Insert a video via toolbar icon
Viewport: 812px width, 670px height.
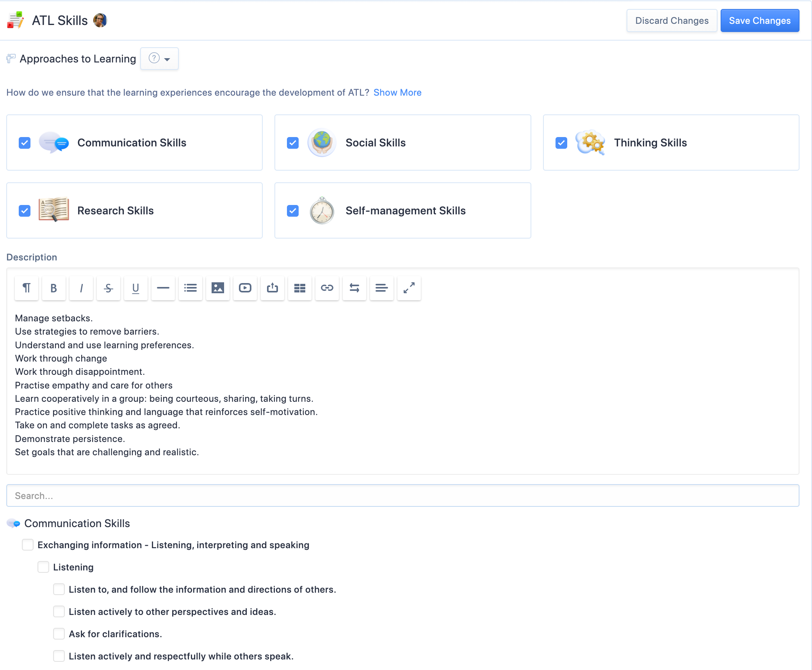point(245,288)
